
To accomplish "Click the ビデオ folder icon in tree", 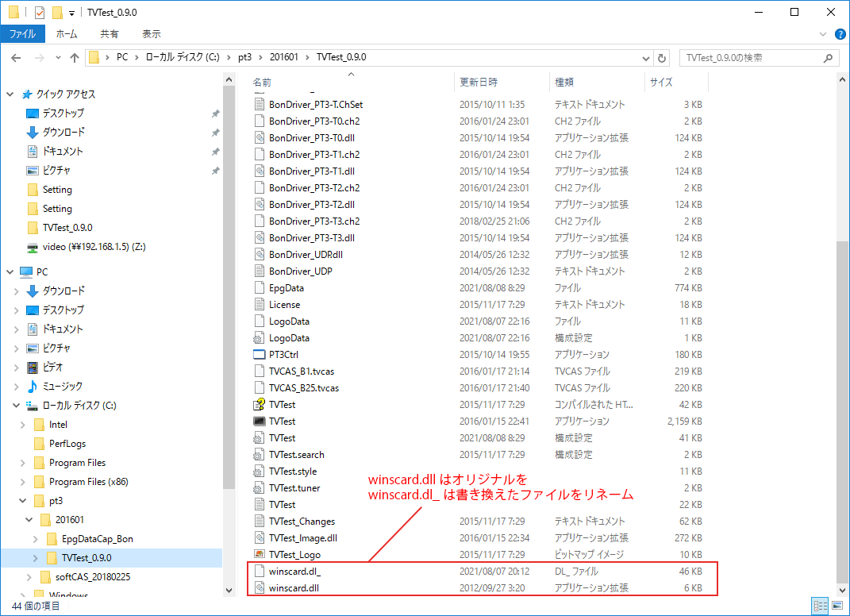I will [33, 367].
